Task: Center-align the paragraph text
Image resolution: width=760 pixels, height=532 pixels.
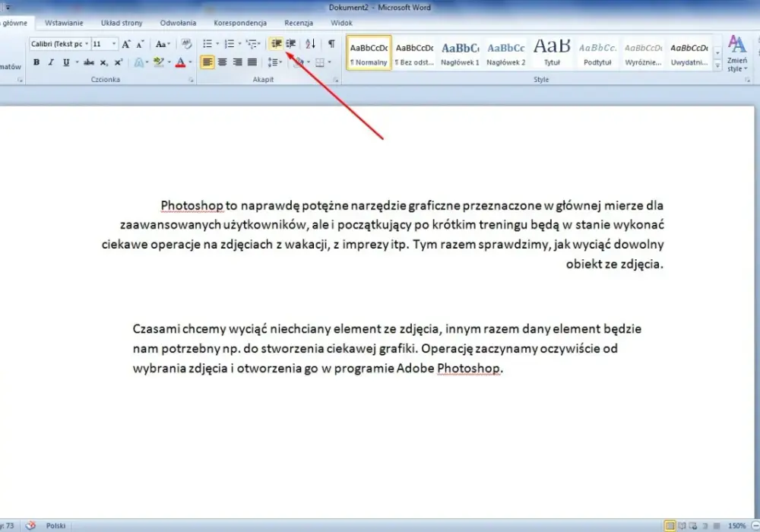Action: (x=222, y=62)
